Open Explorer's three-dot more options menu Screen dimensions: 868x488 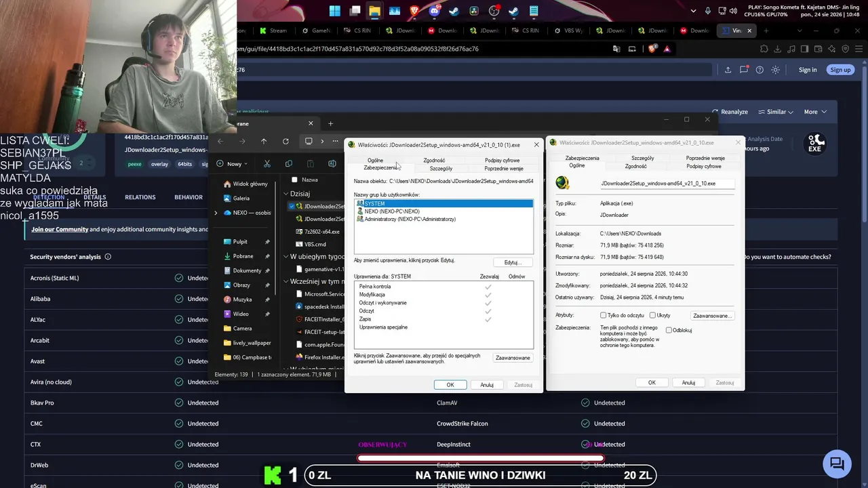point(335,141)
